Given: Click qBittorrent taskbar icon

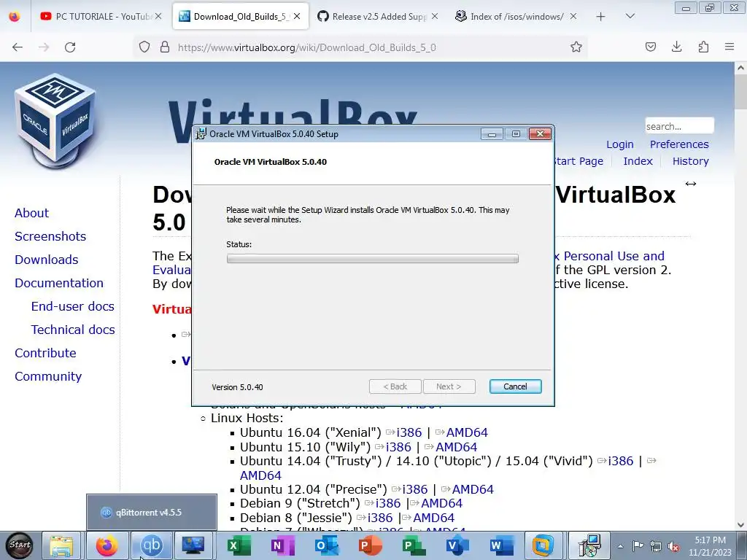Looking at the screenshot, I should pyautogui.click(x=152, y=545).
